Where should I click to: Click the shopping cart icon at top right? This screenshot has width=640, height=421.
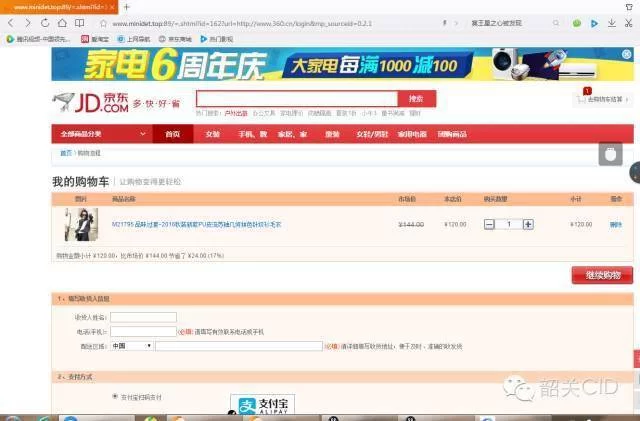(580, 99)
